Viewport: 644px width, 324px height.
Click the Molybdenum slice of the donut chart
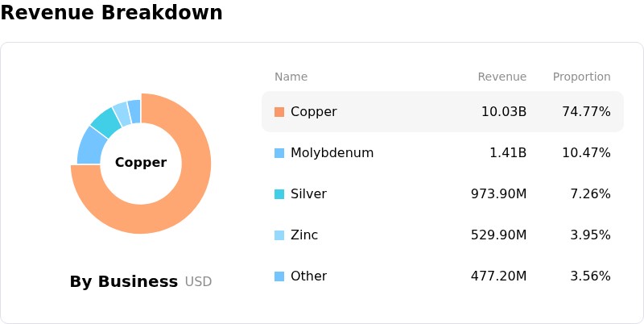click(90, 147)
